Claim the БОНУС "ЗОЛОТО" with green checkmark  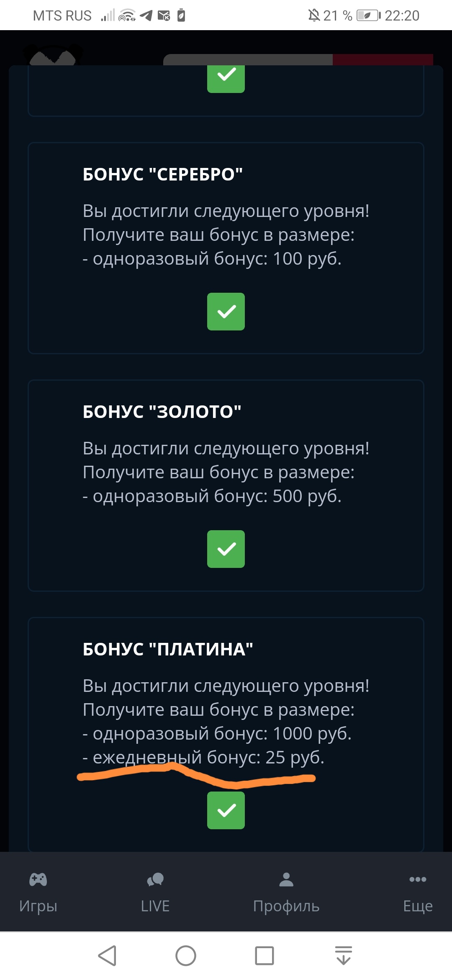tap(226, 549)
